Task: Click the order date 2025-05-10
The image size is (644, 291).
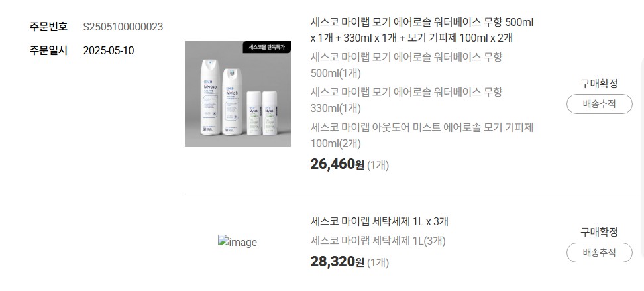Action: pyautogui.click(x=109, y=51)
